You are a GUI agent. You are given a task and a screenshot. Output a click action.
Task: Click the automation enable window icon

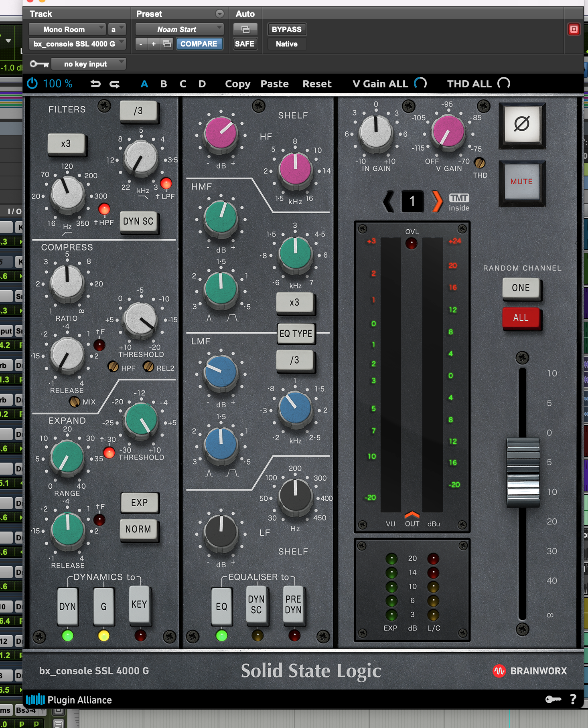tap(245, 29)
